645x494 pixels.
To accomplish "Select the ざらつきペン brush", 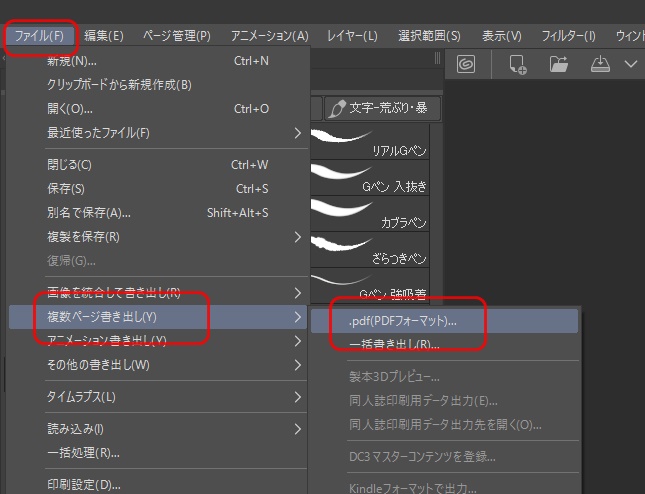I will coord(370,250).
